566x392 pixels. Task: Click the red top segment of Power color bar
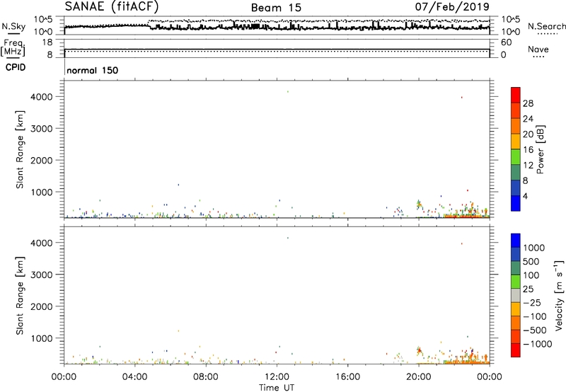point(516,95)
